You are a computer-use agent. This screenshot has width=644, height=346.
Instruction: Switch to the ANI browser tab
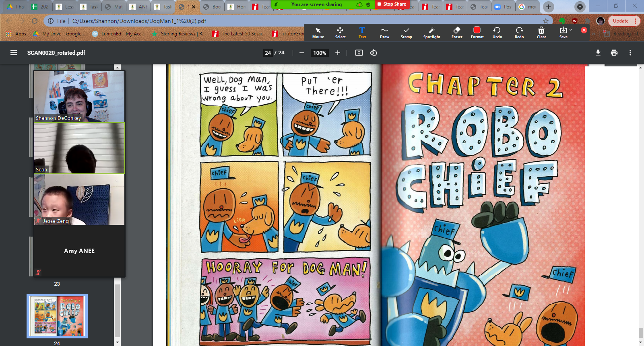(x=138, y=7)
